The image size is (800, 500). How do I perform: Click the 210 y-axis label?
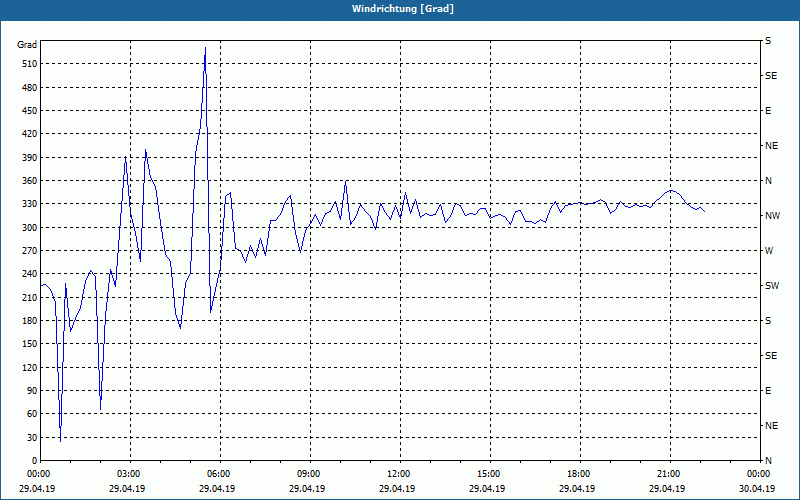click(x=30, y=297)
